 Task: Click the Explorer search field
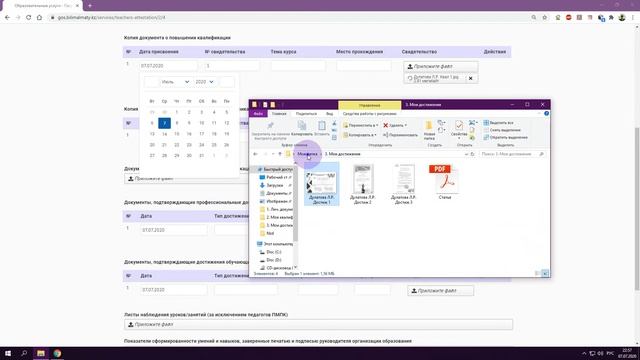tap(512, 154)
